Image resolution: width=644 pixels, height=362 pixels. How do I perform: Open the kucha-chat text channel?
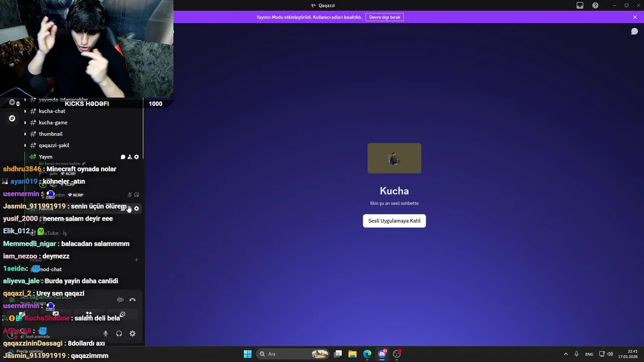pos(52,111)
